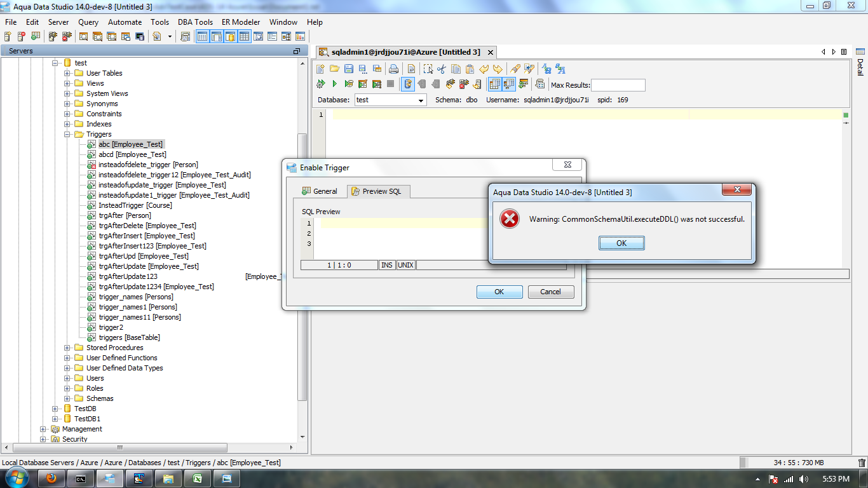
Task: Click the Select All dashed rectangle icon
Action: pos(428,69)
